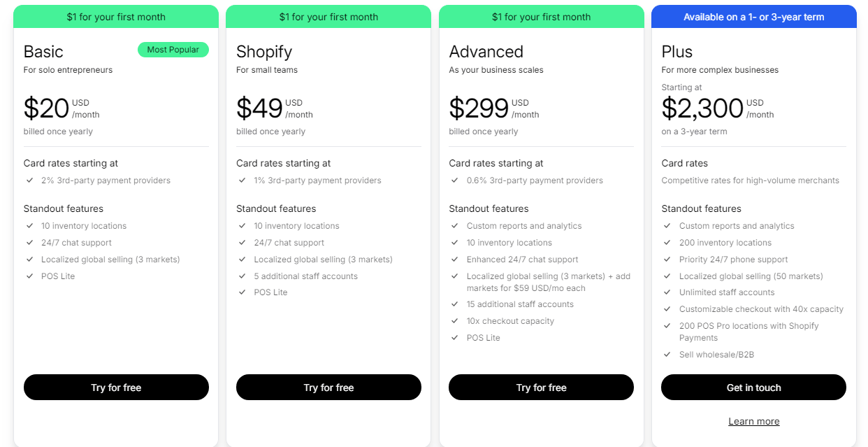Open the Learn more link
Viewport: 868px width, 447px height.
click(753, 420)
